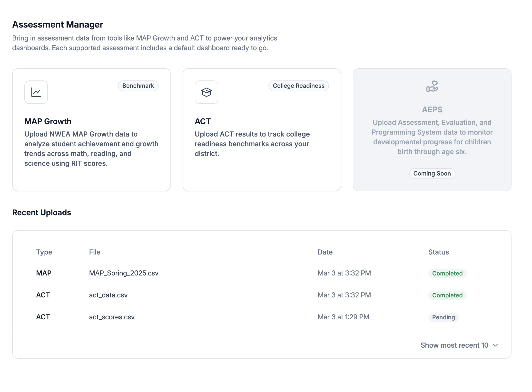
Task: Click the Pending status for act_scores.csv
Action: click(443, 317)
